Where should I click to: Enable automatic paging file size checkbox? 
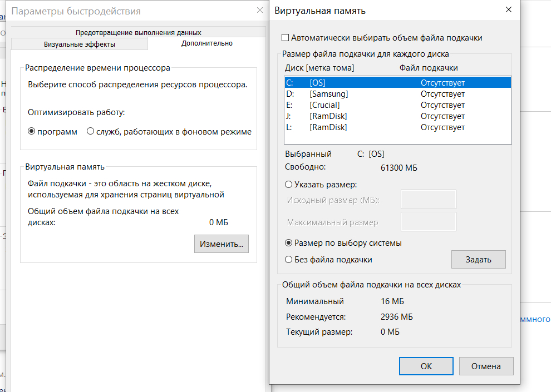click(286, 38)
